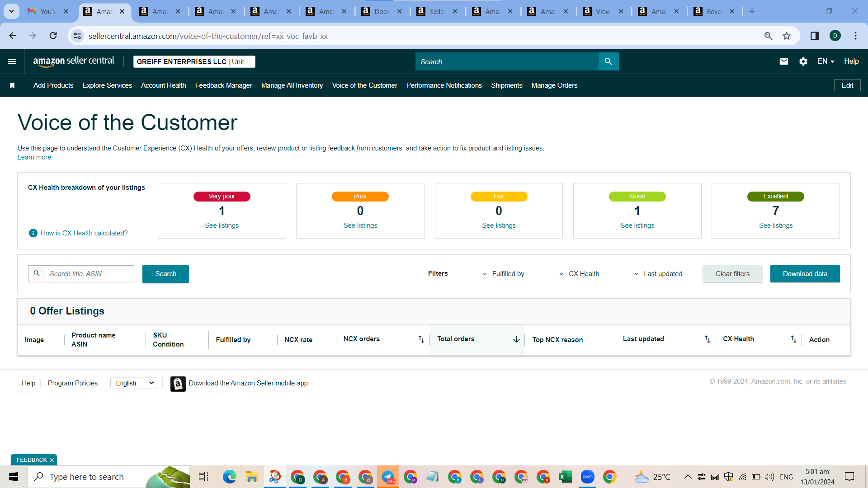Viewport: 868px width, 488px height.
Task: Open Feedback Manager menu item
Action: [x=224, y=85]
